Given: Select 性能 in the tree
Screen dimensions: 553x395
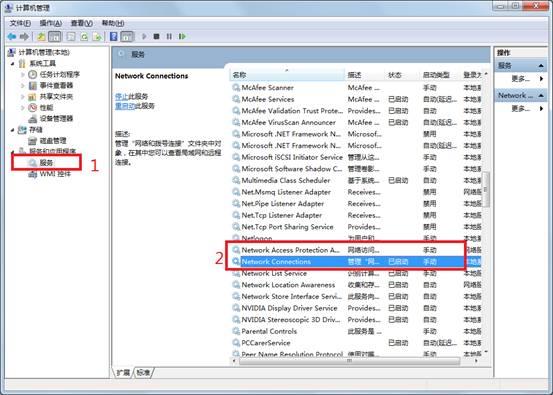Looking at the screenshot, I should point(46,107).
